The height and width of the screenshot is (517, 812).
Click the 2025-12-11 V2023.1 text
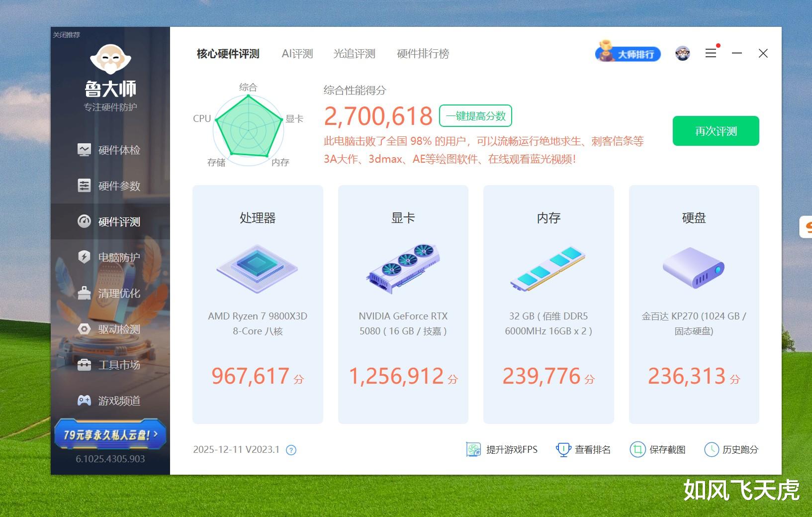pos(236,450)
